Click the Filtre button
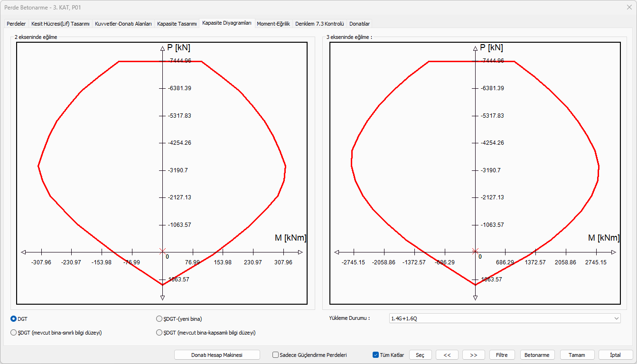637x364 pixels. [502, 355]
